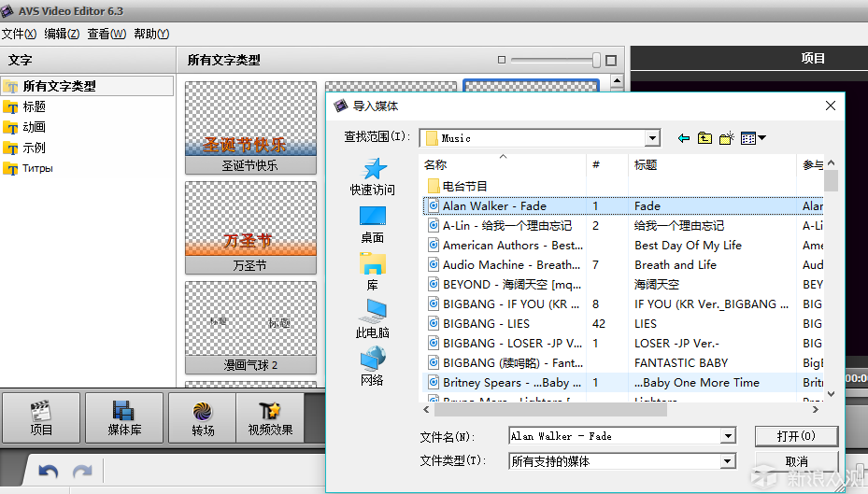Screen dimensions: 868x494
Task: Switch to 转场 transitions panel
Action: tap(203, 417)
